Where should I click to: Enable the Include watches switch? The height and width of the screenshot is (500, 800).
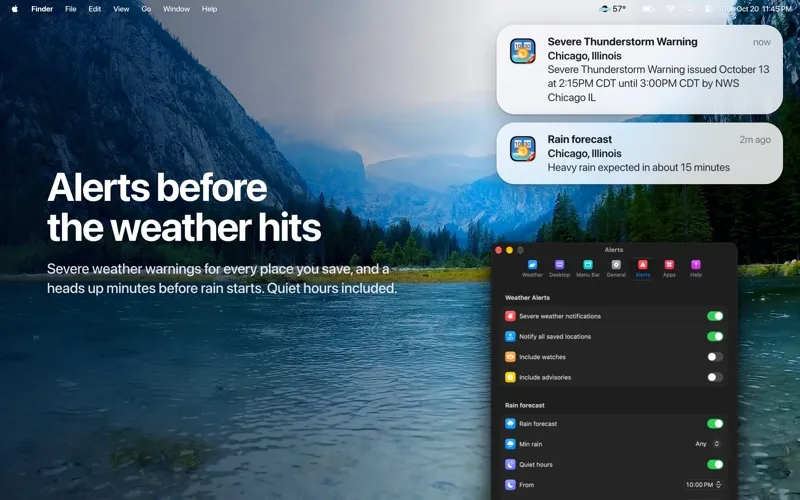coord(715,357)
